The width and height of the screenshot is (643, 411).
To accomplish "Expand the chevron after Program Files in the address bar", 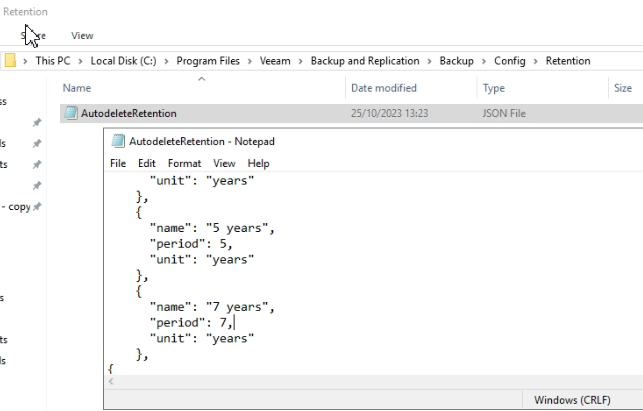I will click(249, 61).
